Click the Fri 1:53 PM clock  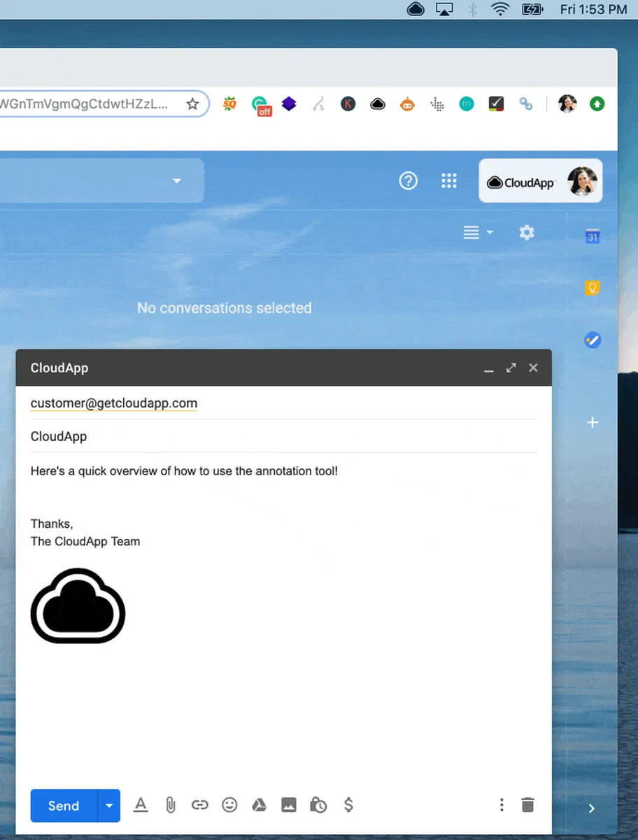coord(594,10)
